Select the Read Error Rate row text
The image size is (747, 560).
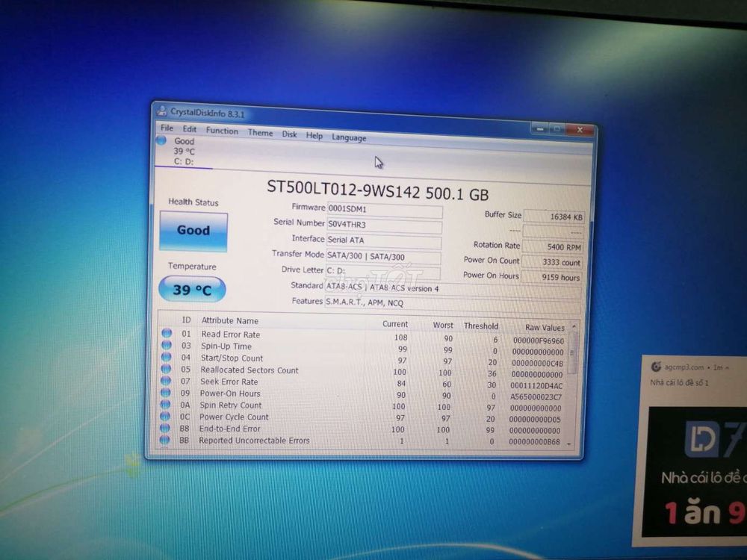pyautogui.click(x=231, y=335)
